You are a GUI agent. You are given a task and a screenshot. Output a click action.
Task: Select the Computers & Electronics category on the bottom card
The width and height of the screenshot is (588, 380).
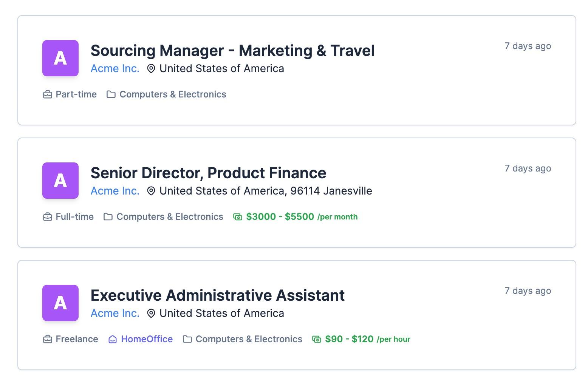click(x=248, y=339)
